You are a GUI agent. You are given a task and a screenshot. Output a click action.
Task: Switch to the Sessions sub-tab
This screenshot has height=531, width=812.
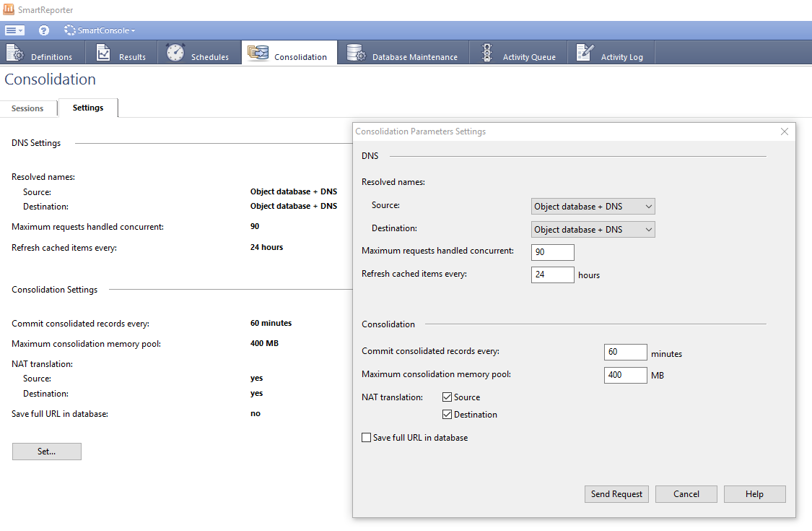tap(28, 108)
